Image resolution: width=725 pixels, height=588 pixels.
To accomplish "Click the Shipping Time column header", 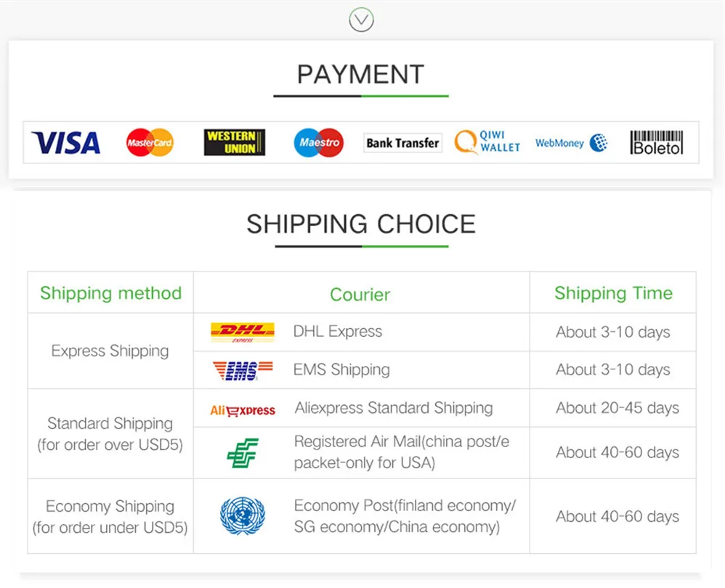I will tap(613, 293).
